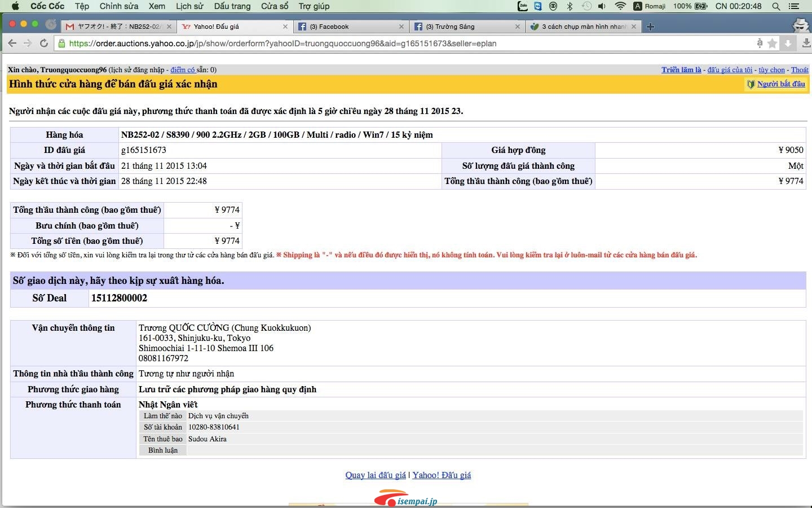Viewport: 812px width, 508px height.
Task: Switch to the Gmail ヤフオク tab
Action: (119, 27)
